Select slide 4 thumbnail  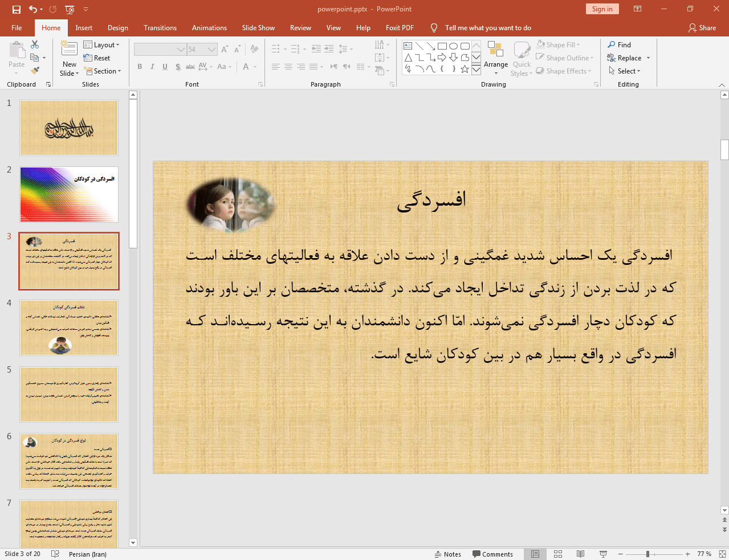[69, 328]
